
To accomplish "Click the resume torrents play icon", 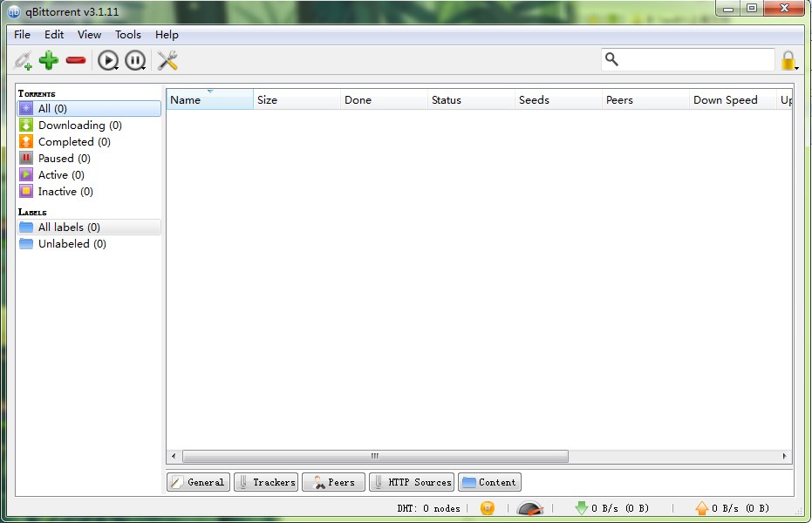I will [x=107, y=60].
